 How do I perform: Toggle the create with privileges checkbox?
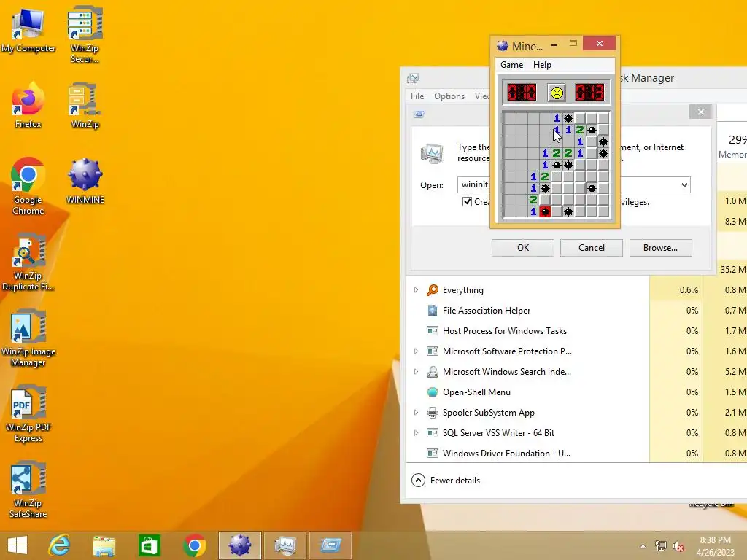(x=468, y=201)
